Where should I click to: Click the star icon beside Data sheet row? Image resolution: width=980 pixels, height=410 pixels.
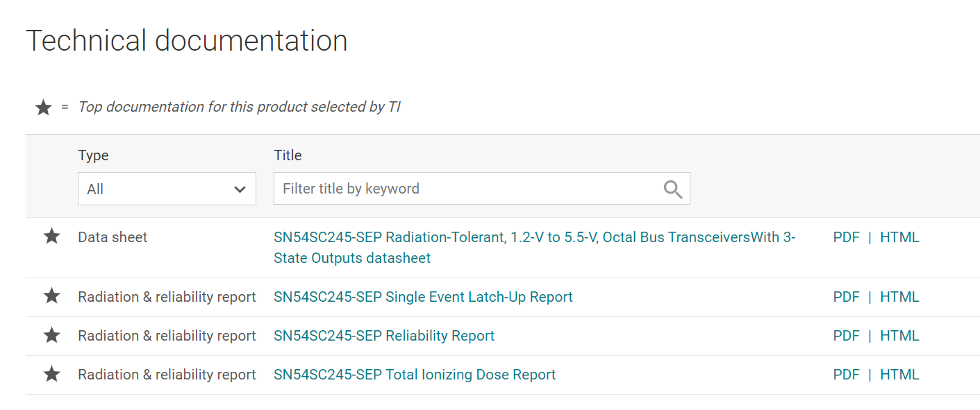coord(51,237)
